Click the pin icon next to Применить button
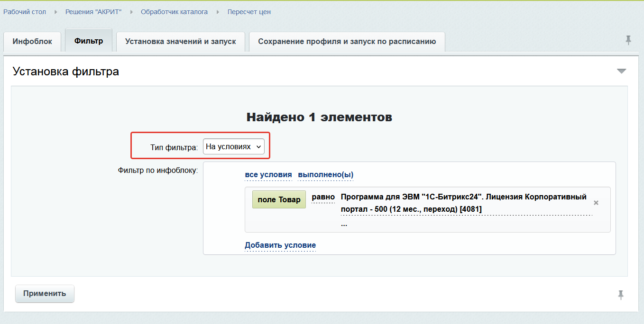 pos(620,295)
